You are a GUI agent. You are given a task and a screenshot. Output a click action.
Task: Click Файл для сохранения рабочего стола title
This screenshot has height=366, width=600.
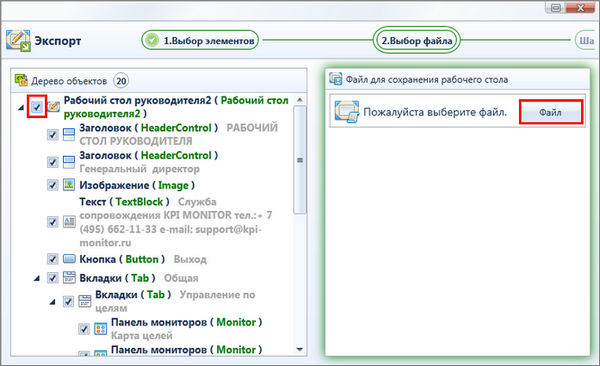point(427,79)
